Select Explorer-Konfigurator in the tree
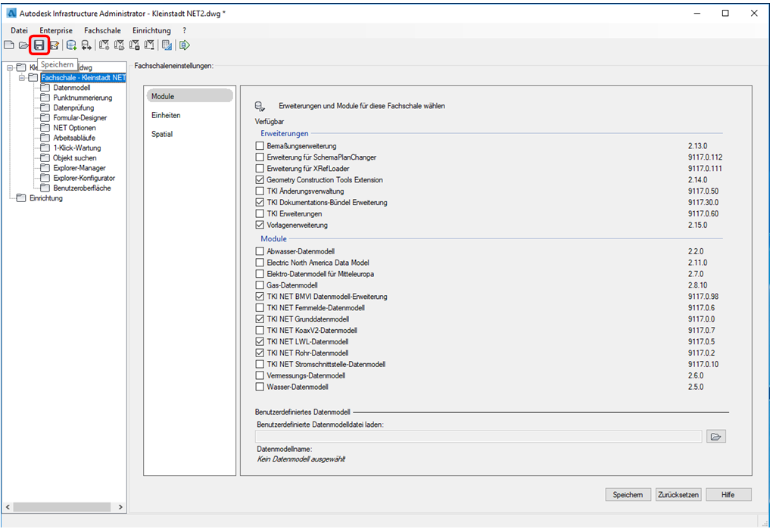This screenshot has height=532, width=773. click(x=84, y=178)
